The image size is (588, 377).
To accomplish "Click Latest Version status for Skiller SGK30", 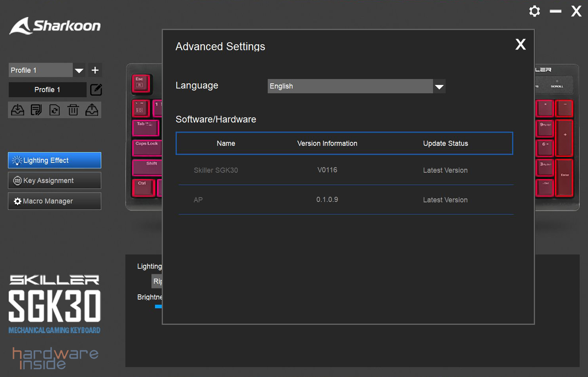I will [x=445, y=170].
